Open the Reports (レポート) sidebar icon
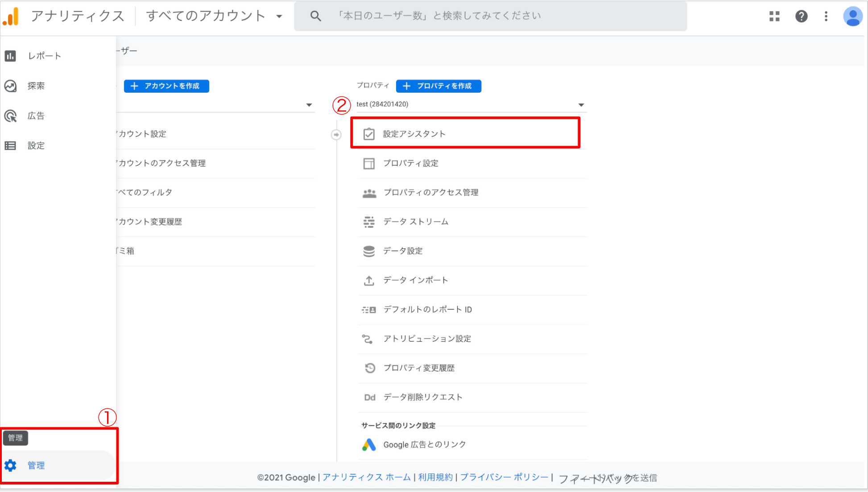868x492 pixels. click(x=10, y=56)
